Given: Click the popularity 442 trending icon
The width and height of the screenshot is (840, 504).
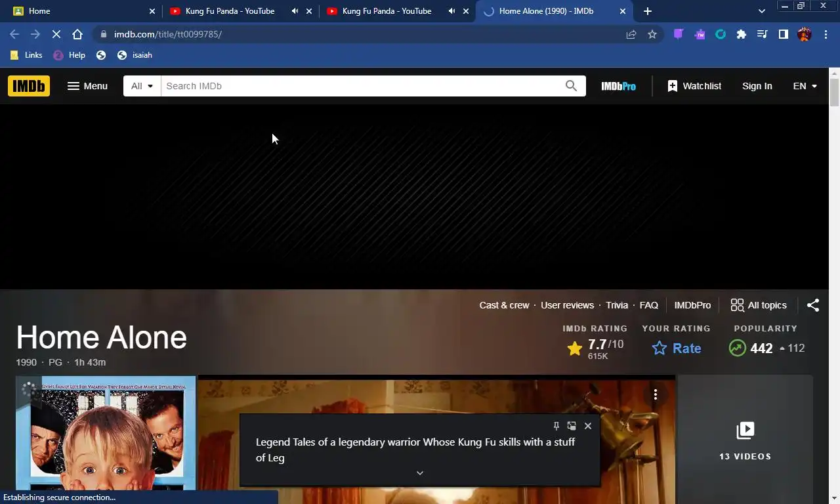Looking at the screenshot, I should [x=737, y=348].
